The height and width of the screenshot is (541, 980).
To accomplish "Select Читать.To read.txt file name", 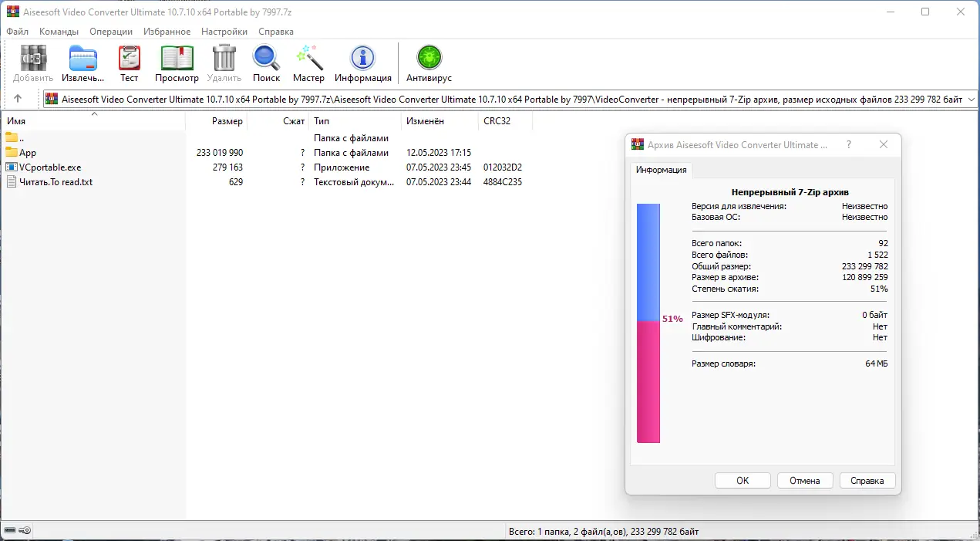I will click(x=56, y=182).
